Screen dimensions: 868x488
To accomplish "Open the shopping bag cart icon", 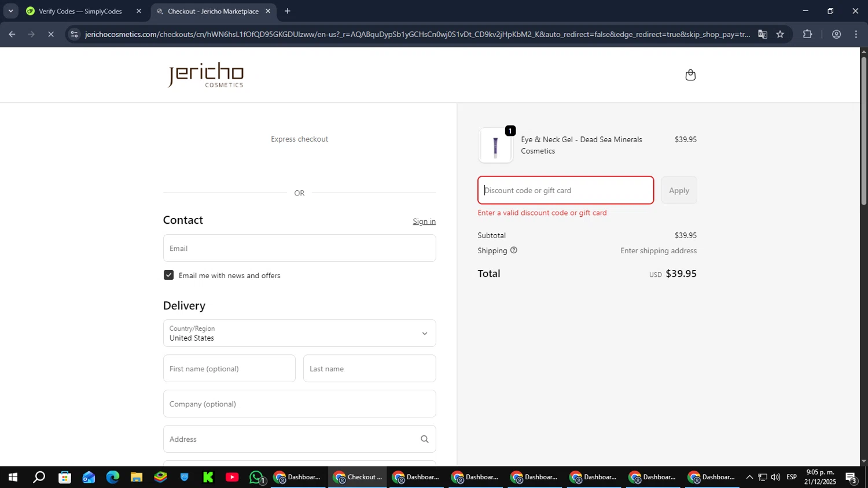I will click(690, 75).
